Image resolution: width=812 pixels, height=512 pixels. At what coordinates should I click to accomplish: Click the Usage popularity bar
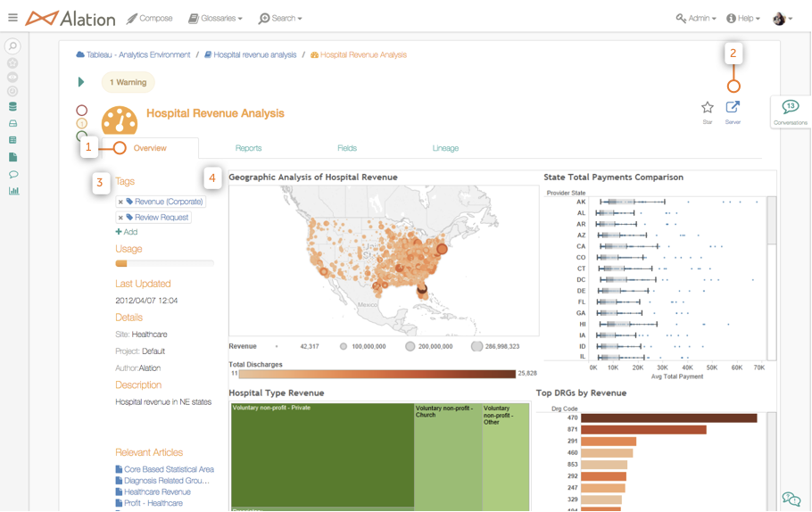[164, 263]
